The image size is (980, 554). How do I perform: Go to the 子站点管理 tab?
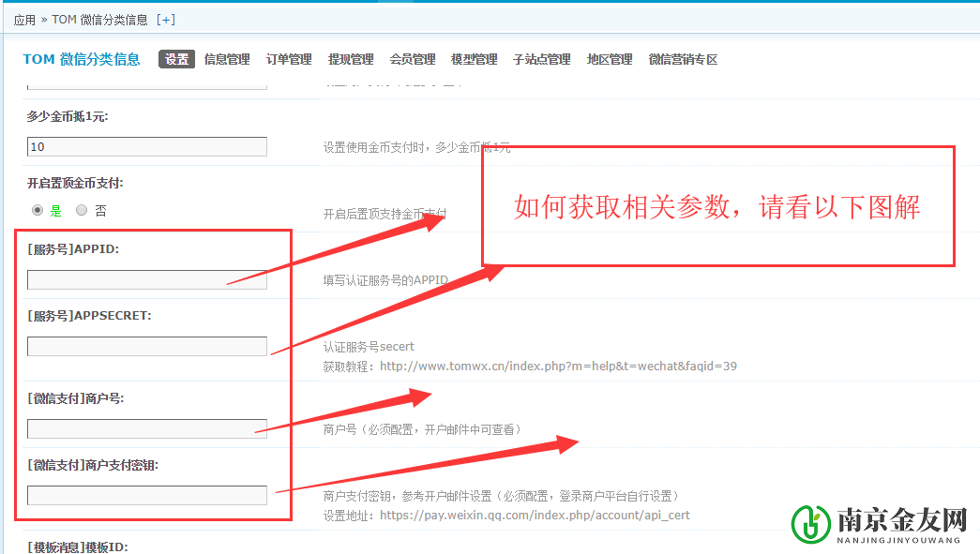542,59
